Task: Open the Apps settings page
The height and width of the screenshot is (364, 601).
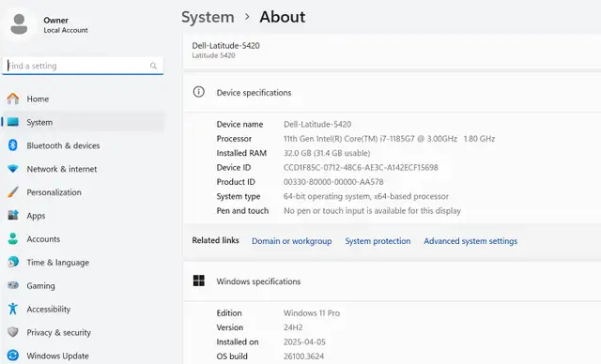Action: [84, 216]
